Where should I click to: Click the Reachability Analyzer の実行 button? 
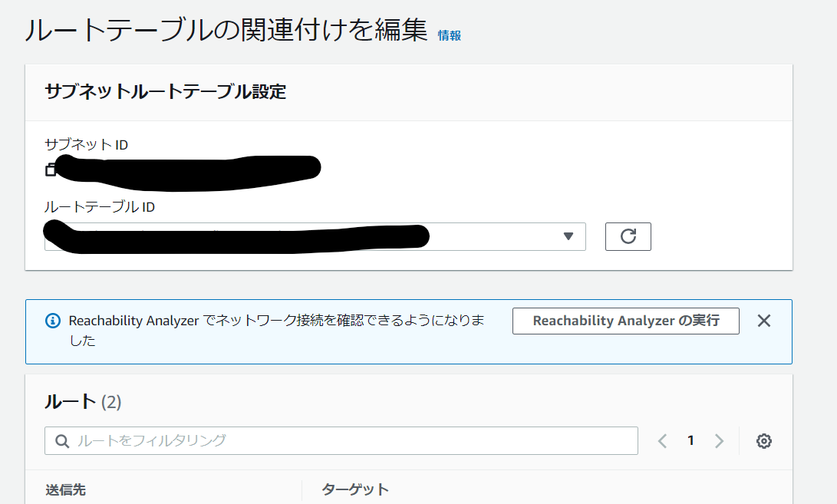(625, 321)
